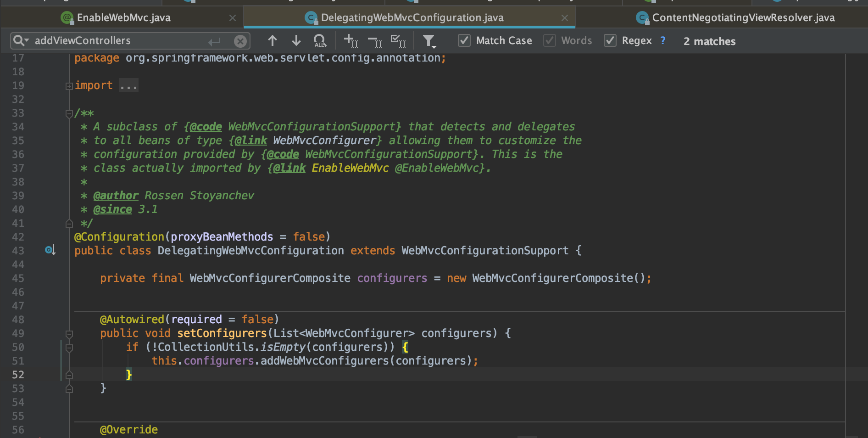Toggle the Regex checkbox
Image resolution: width=868 pixels, height=438 pixels.
(x=610, y=40)
